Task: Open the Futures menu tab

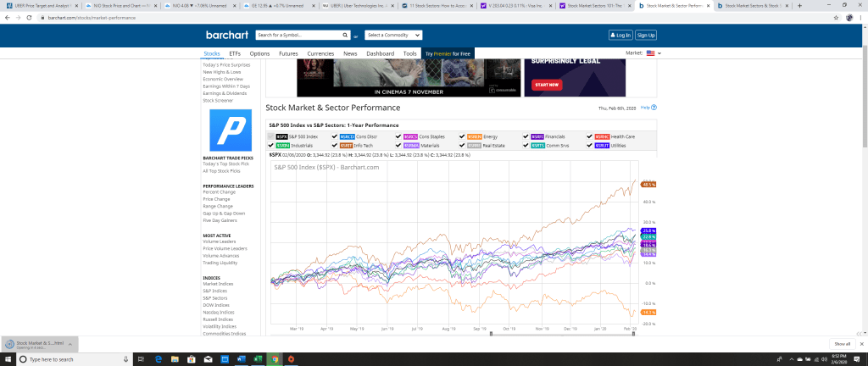Action: coord(288,53)
